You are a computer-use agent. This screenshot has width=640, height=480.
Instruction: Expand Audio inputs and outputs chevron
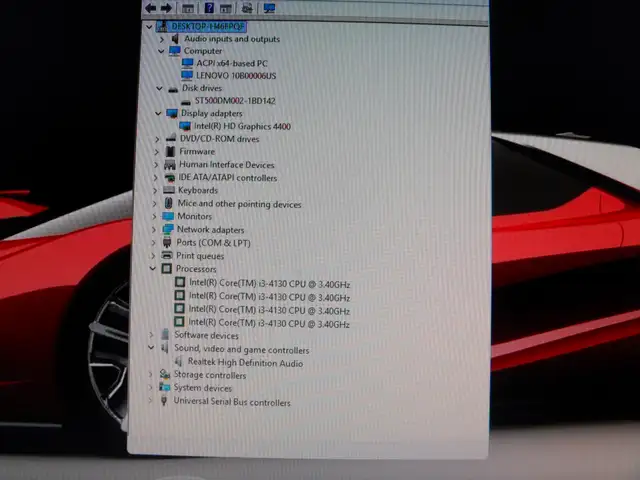(162, 39)
